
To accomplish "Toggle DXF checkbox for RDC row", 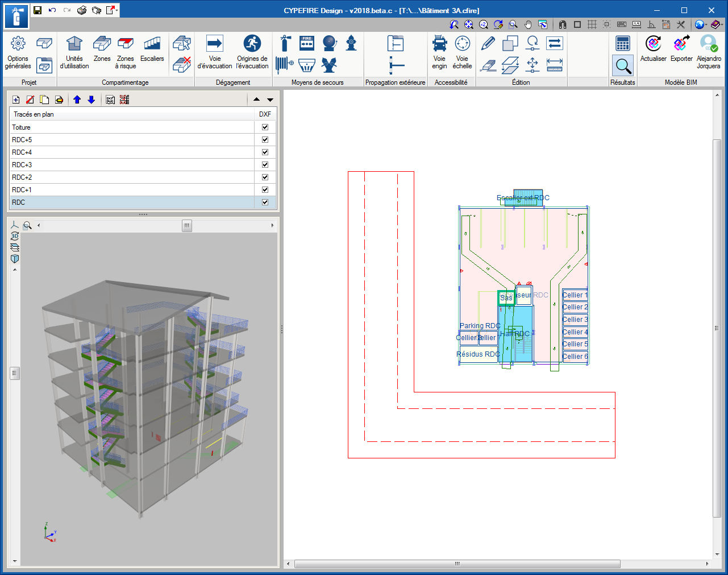I will (265, 202).
